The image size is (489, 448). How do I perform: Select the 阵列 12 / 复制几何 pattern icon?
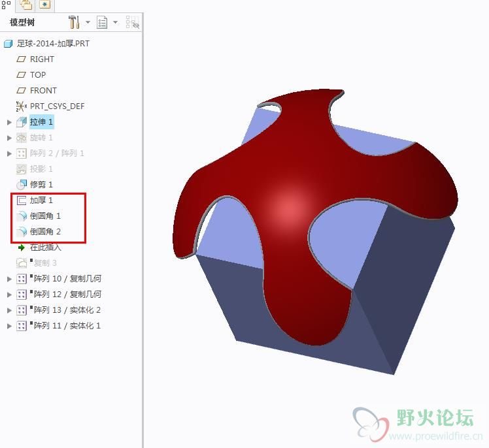(x=21, y=295)
